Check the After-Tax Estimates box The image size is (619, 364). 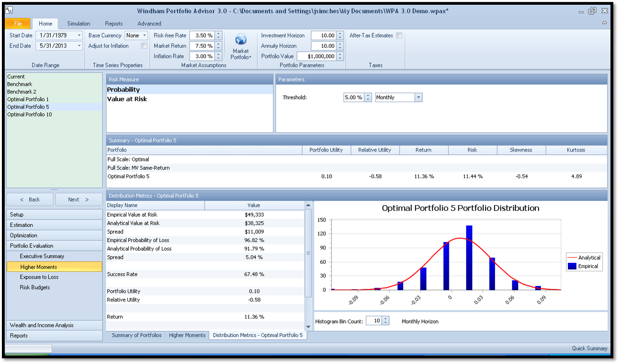click(399, 35)
